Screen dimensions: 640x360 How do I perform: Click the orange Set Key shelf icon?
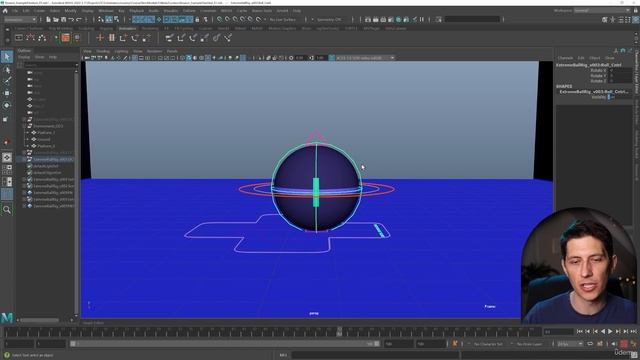65,38
